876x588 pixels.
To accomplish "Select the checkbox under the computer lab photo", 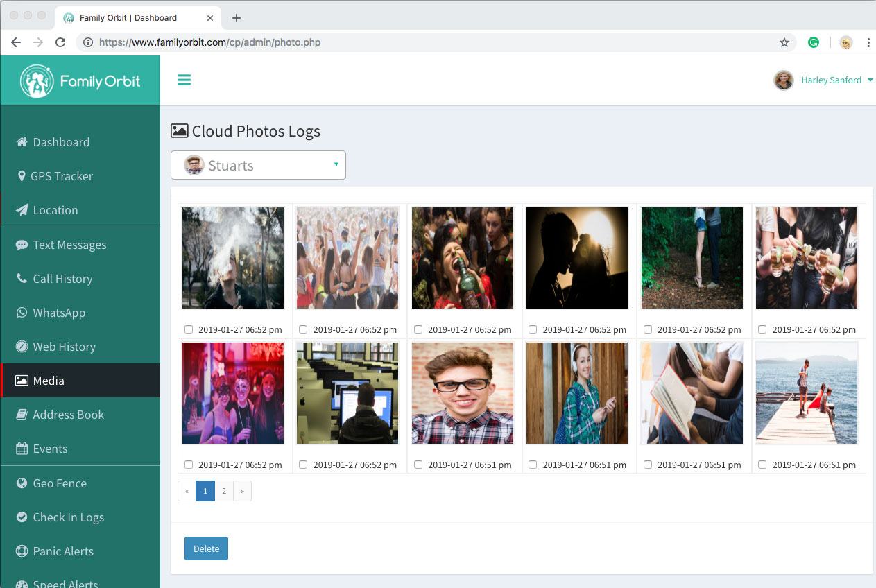I will (x=303, y=465).
